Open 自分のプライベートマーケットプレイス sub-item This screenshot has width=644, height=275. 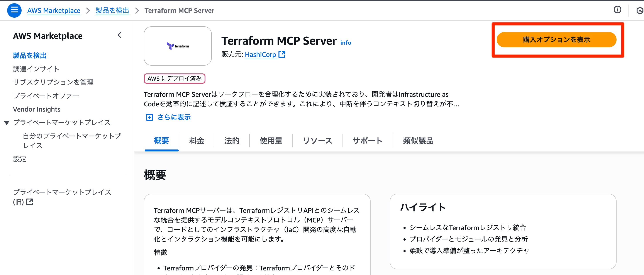click(x=72, y=141)
